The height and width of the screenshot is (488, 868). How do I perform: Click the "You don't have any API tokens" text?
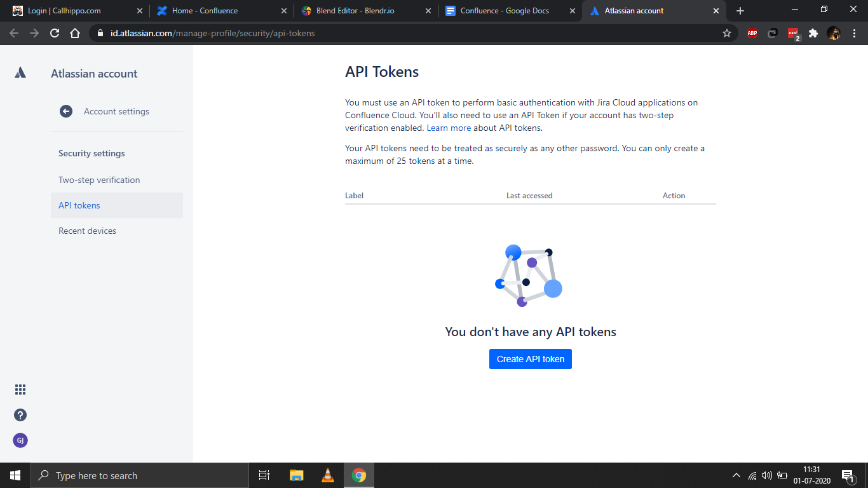(531, 332)
